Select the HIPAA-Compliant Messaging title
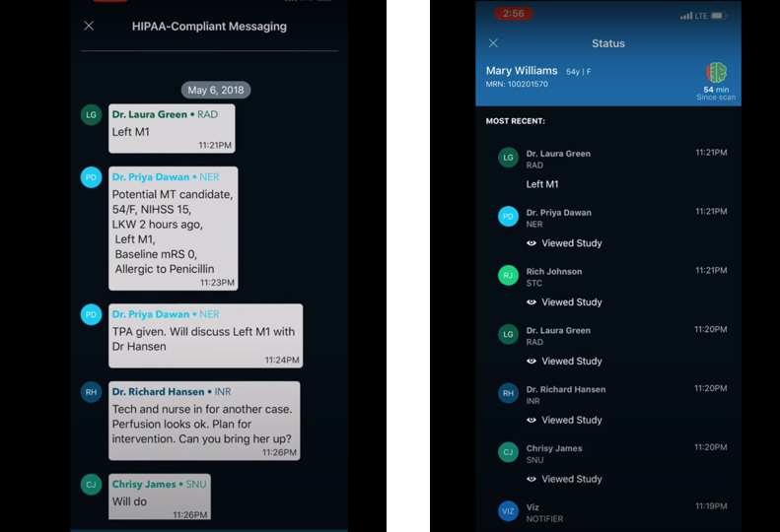Screen dimensions: 780x532 coord(209,27)
